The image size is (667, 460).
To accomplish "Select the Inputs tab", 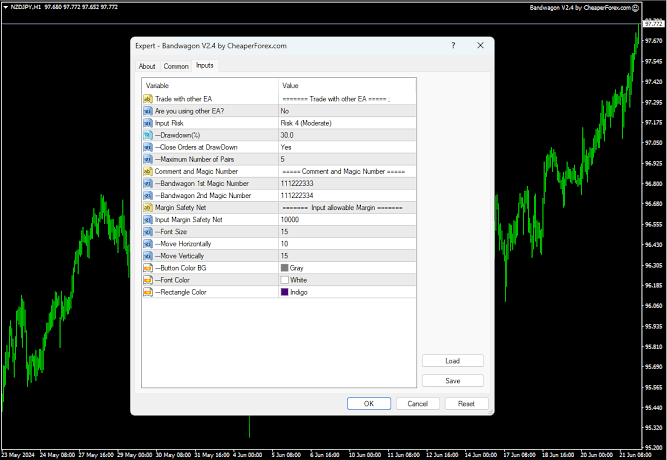I will click(x=205, y=66).
